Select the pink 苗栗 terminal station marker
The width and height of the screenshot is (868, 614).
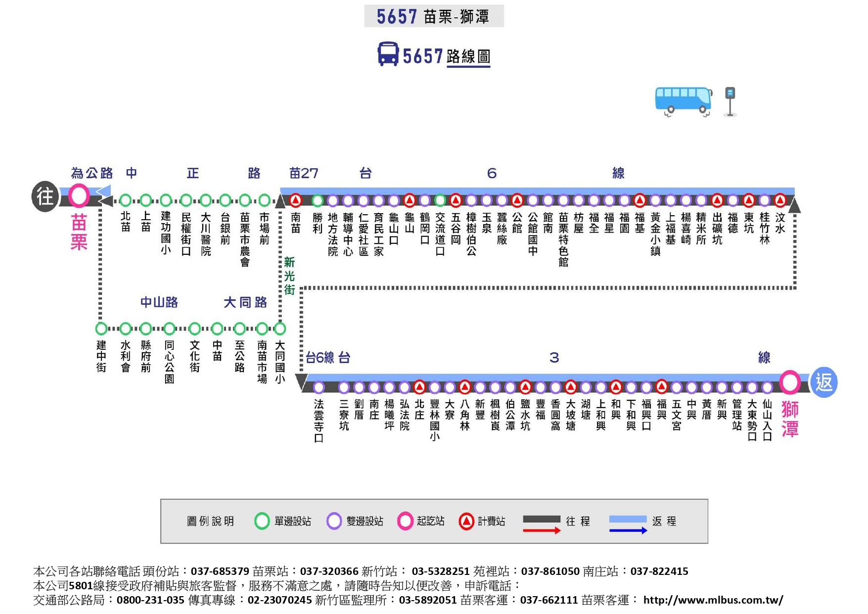coord(79,196)
